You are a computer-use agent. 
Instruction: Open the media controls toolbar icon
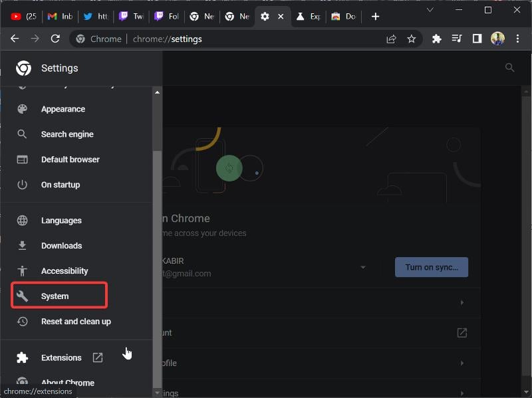tap(457, 39)
